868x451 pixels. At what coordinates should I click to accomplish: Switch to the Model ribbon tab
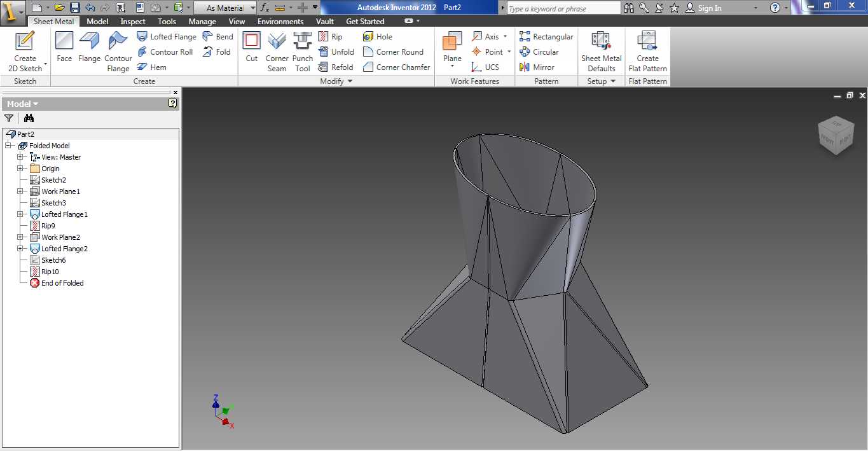click(97, 21)
